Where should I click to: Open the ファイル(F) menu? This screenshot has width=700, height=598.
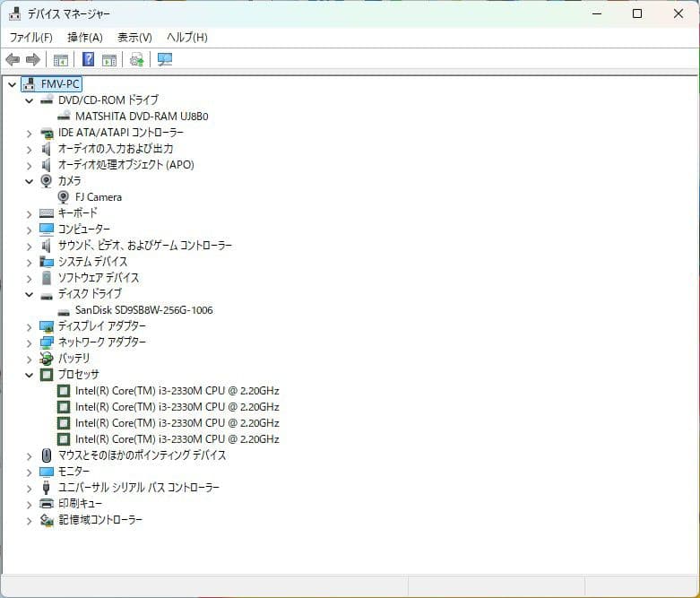30,37
